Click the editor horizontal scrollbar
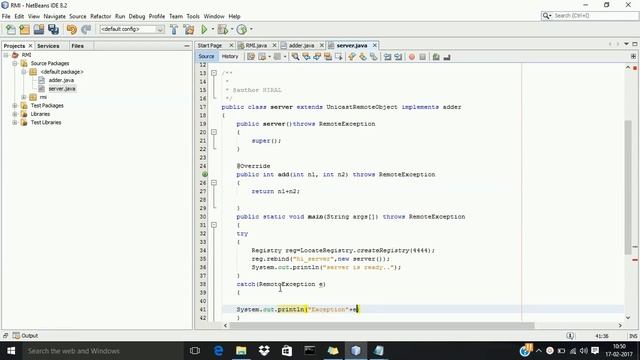640x360 pixels. point(382,326)
